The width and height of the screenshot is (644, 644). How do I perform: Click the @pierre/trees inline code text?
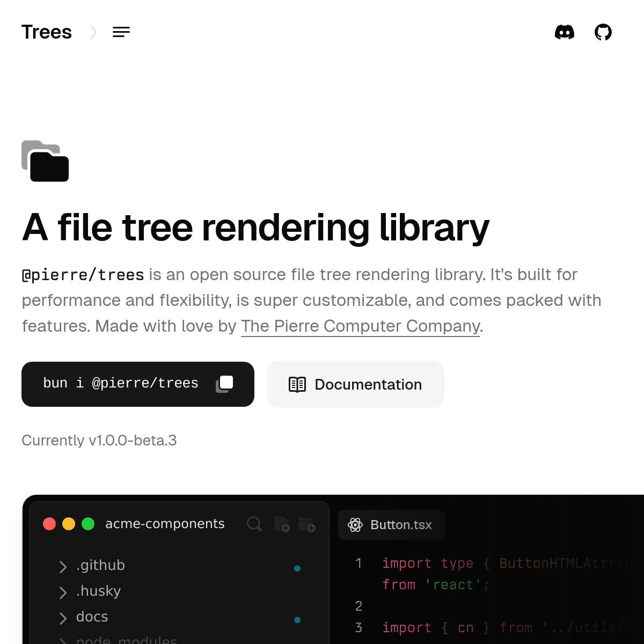tap(83, 275)
